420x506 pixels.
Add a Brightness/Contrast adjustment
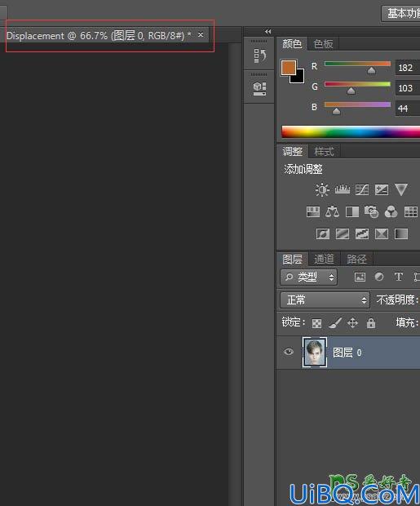[x=322, y=189]
